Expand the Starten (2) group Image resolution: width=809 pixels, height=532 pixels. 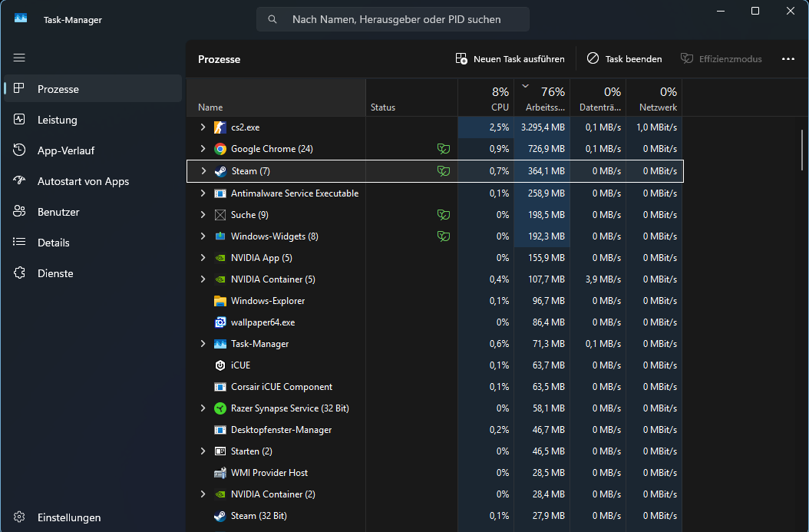203,451
